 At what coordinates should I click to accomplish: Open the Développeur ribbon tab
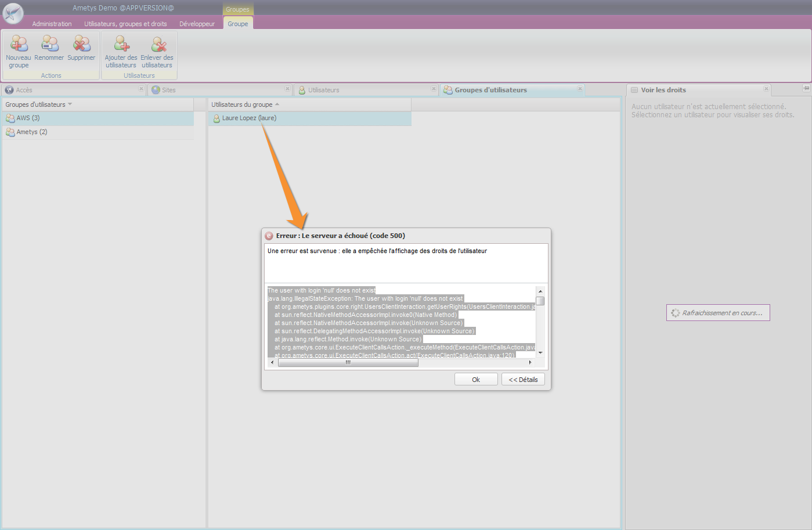(x=197, y=24)
